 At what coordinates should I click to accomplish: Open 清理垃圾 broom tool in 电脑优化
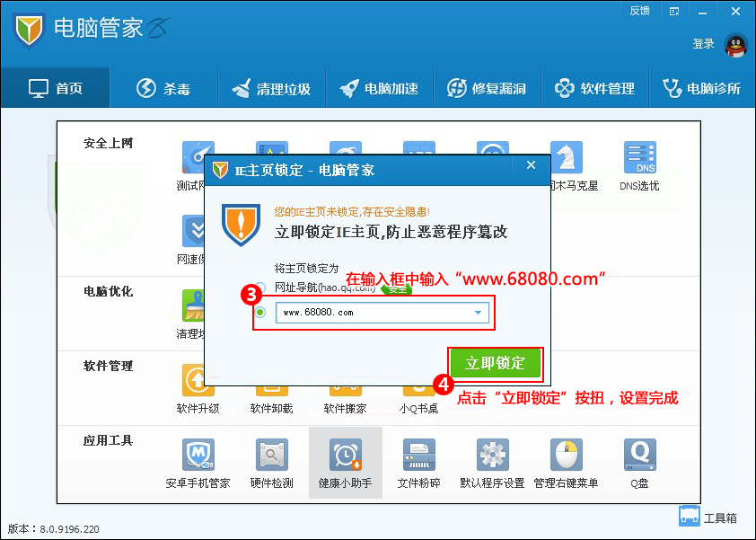[x=193, y=306]
